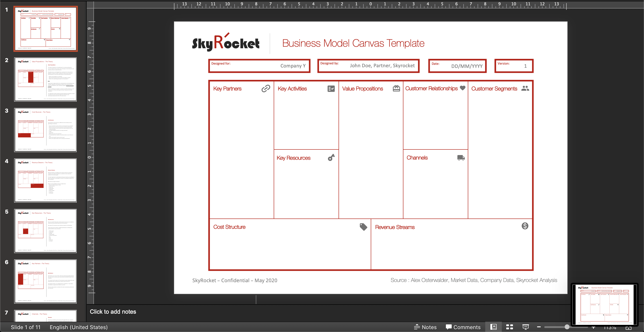Select slide 6 Key Partners thumbnail
644x332 pixels.
pyautogui.click(x=45, y=281)
